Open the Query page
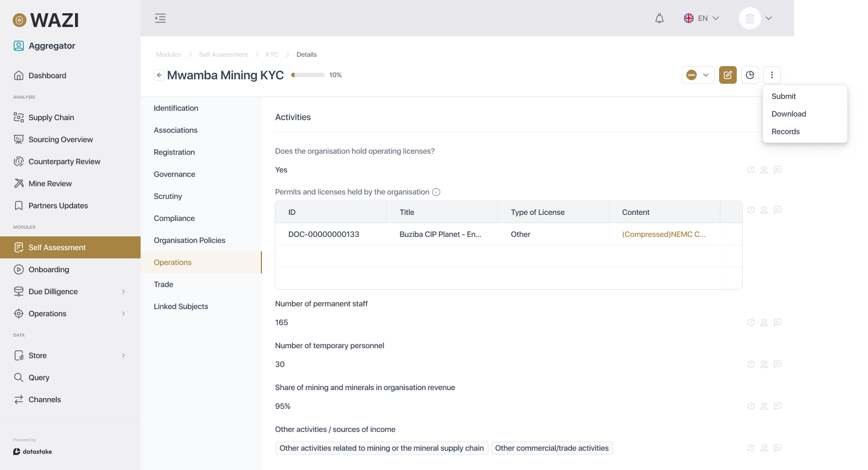Screen dimensions: 868x470 [x=70, y=377]
